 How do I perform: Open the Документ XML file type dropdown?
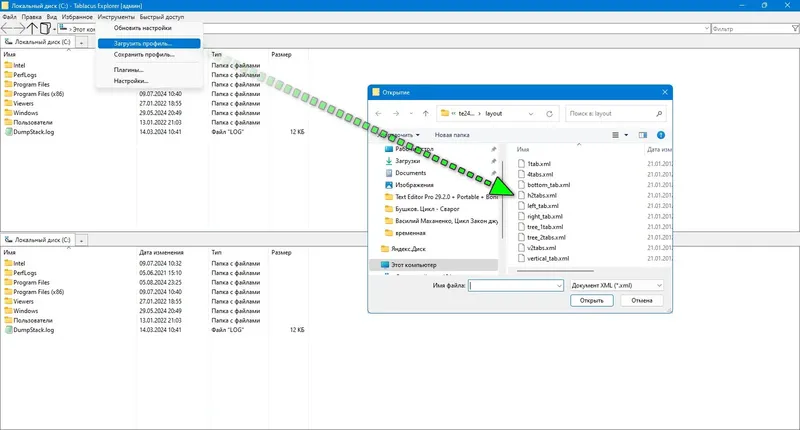point(659,286)
